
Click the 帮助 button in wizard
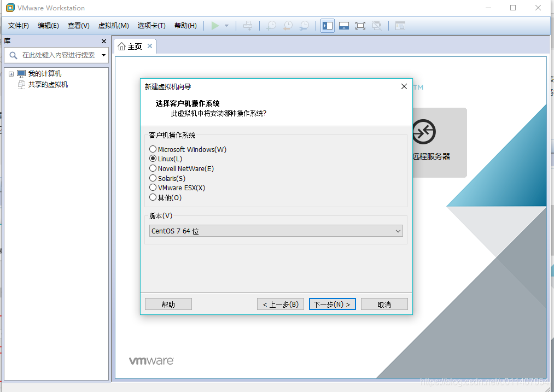168,305
